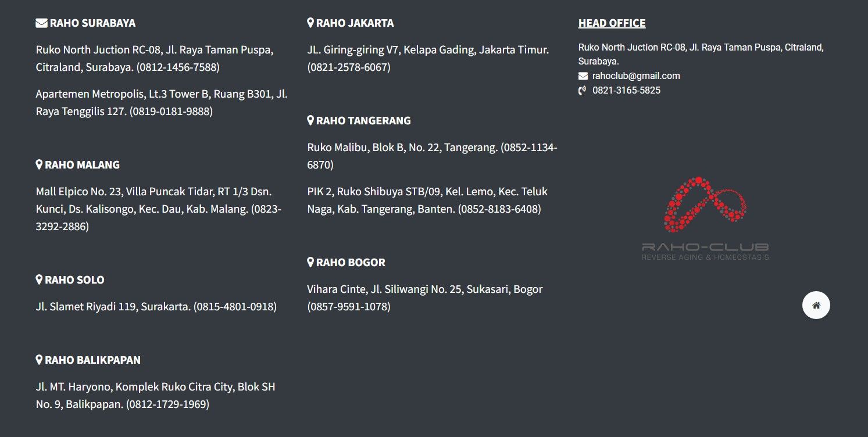Click the RAHO-CLUB logo image
The height and width of the screenshot is (437, 868).
[705, 218]
